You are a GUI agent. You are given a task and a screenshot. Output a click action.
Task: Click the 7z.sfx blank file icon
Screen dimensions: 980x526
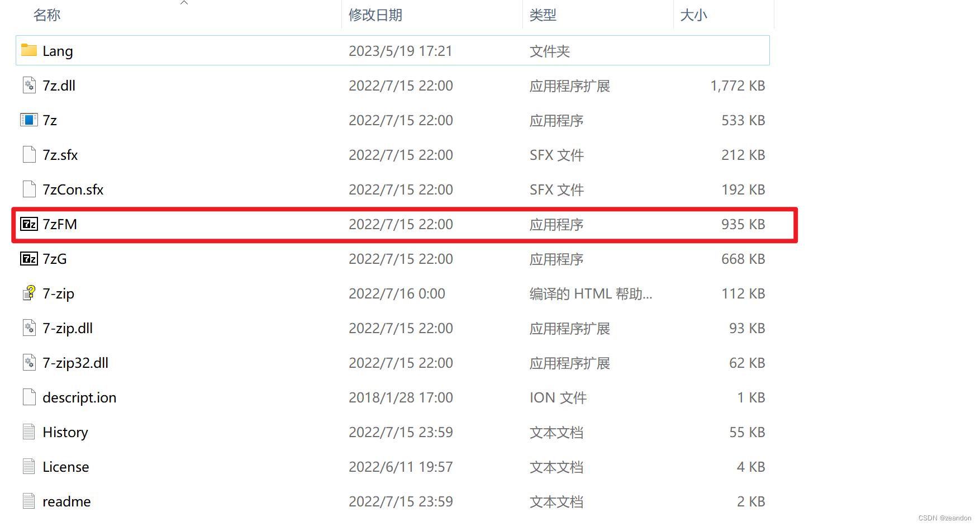click(29, 154)
